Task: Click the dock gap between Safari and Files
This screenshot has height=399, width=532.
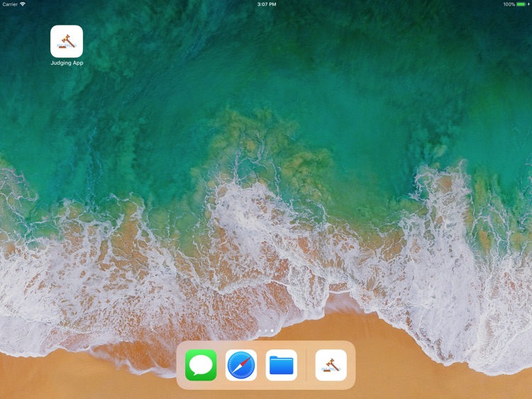Action: coord(262,365)
